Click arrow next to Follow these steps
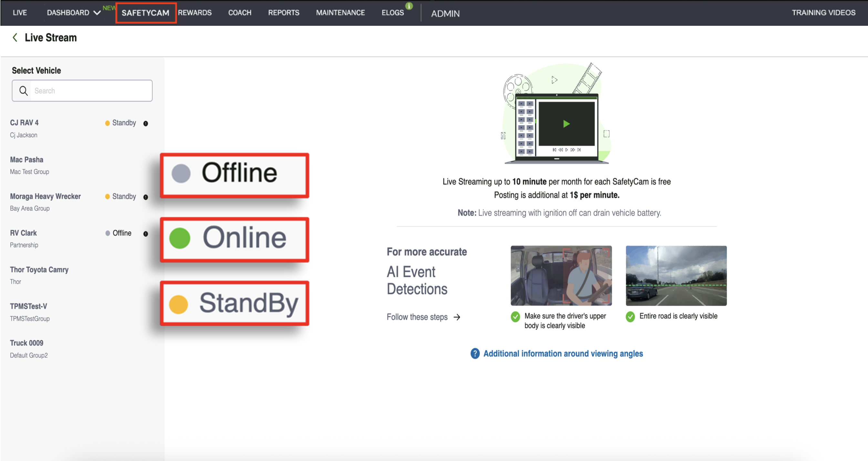Viewport: 868px width, 461px height. pos(457,317)
